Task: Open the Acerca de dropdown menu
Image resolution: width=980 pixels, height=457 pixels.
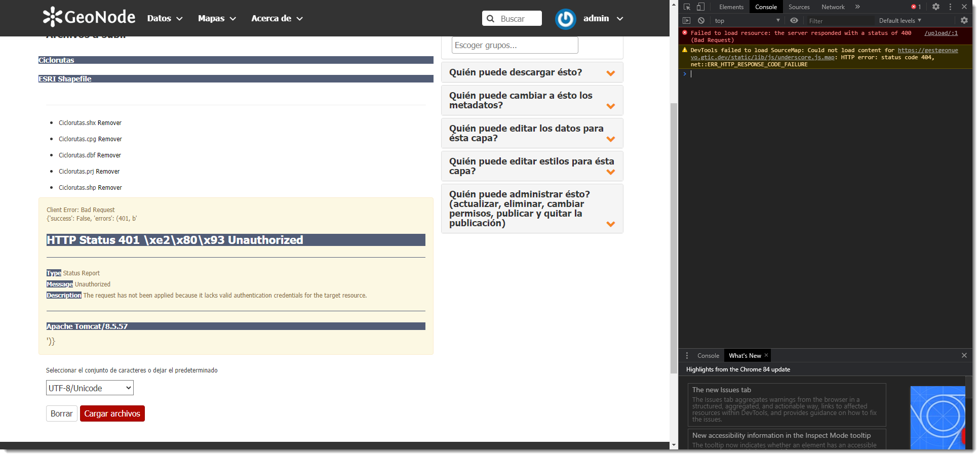Action: click(277, 18)
